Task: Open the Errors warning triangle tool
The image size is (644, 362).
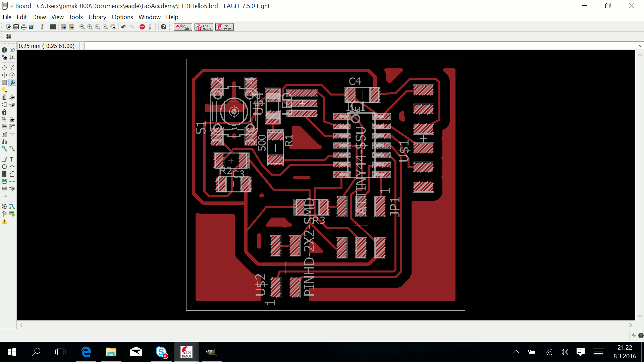Action: pos(4,222)
